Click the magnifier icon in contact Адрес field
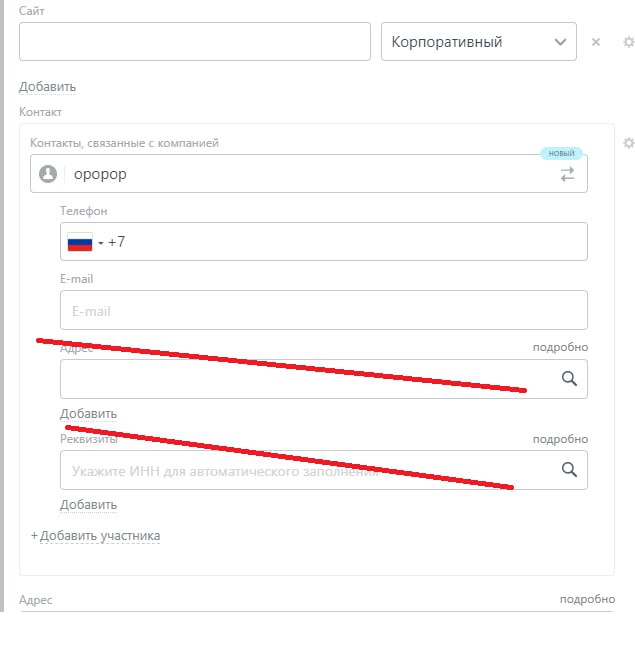 pyautogui.click(x=569, y=379)
